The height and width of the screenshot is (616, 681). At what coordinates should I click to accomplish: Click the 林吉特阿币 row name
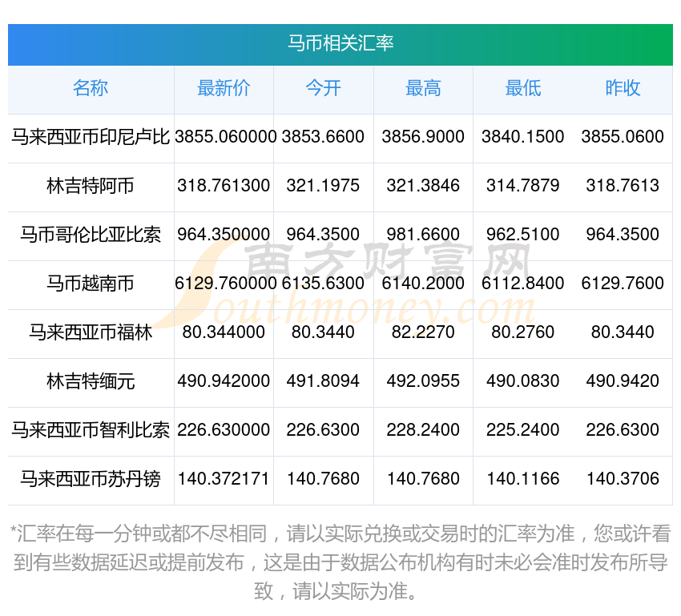coord(91,186)
